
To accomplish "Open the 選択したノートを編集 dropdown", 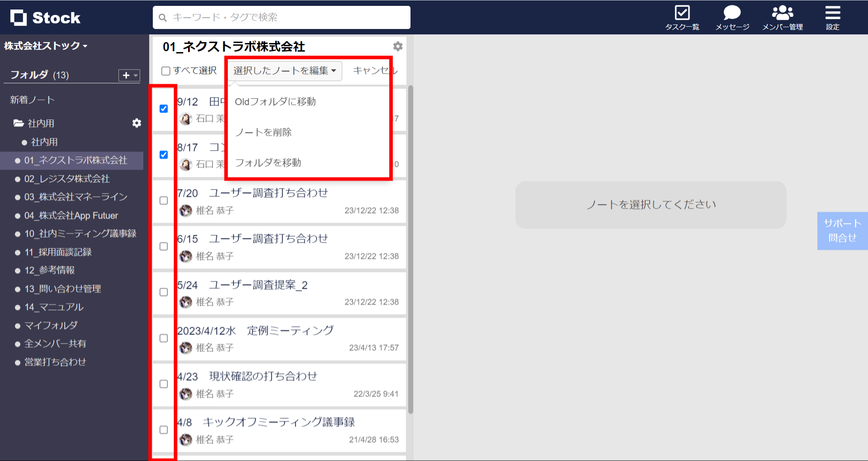I will pos(284,71).
